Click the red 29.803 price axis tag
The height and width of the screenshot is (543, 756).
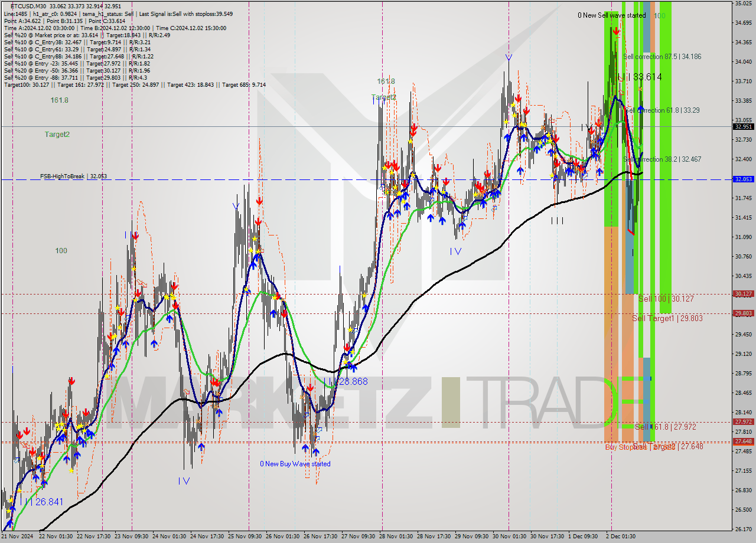click(x=743, y=313)
